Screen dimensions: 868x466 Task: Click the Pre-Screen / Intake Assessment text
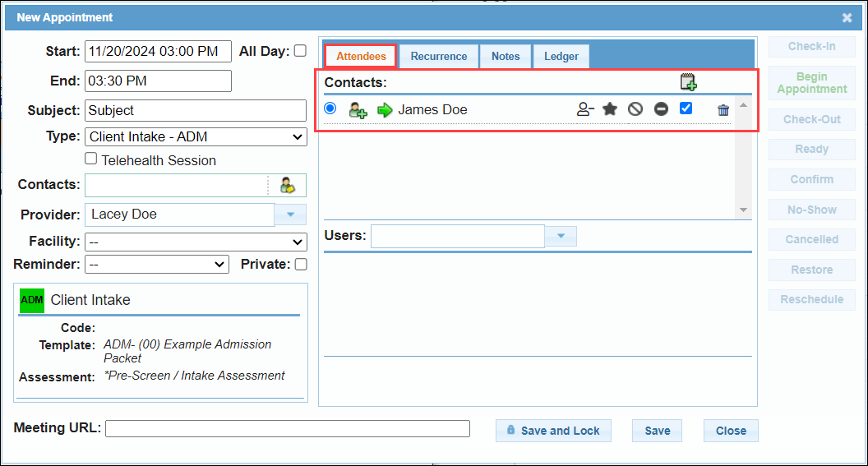click(x=194, y=376)
